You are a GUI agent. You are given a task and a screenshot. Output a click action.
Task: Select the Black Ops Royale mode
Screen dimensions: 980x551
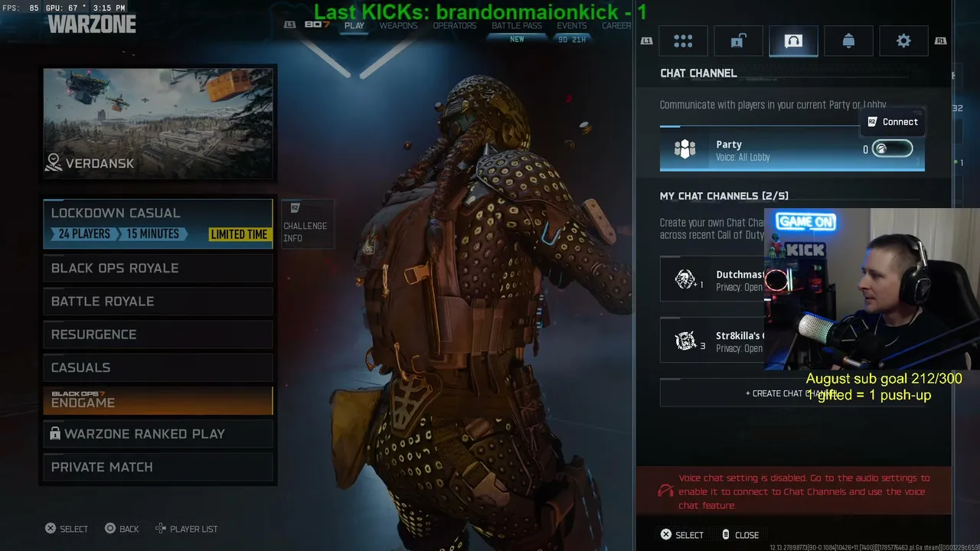point(158,268)
